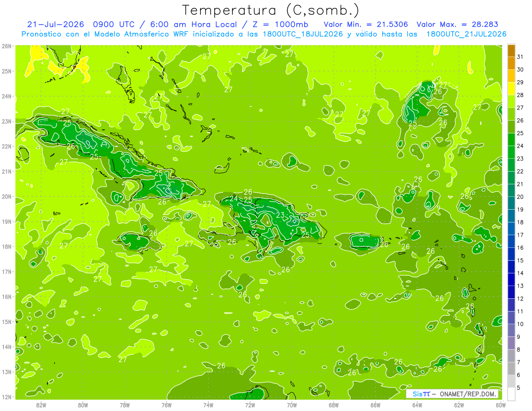Click the longitude label "64W"
This screenshot has width=532, height=411.
click(417, 405)
